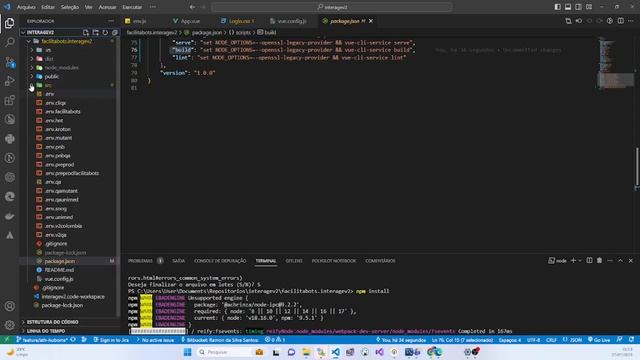
Task: Split the terminal panel
Action: click(x=589, y=260)
